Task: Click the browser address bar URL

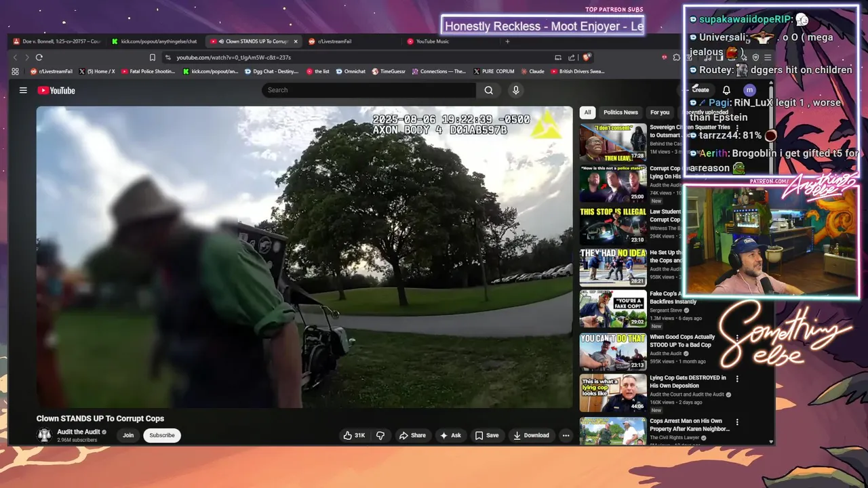Action: point(234,58)
